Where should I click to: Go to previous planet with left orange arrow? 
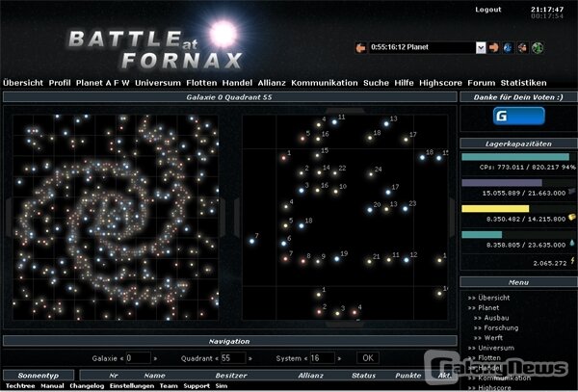361,47
